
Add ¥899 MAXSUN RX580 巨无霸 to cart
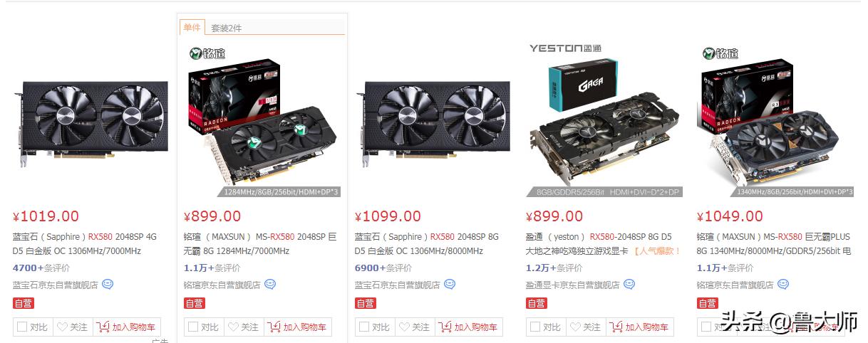pyautogui.click(x=299, y=327)
